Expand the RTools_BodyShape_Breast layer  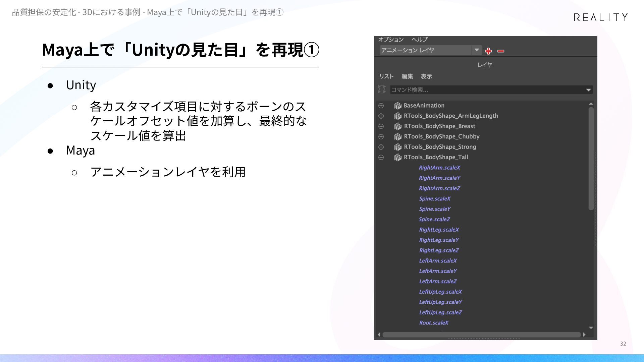(x=381, y=126)
